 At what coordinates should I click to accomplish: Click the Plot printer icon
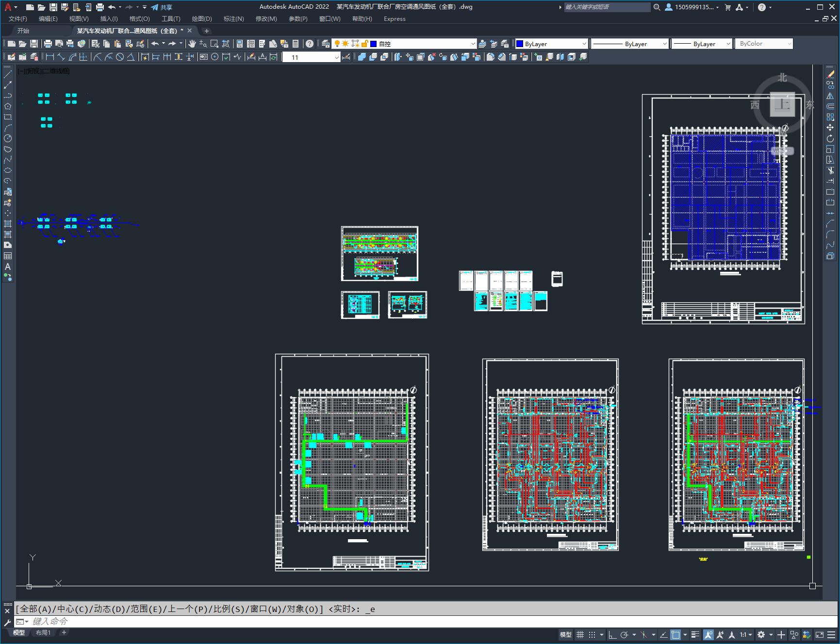(x=48, y=44)
